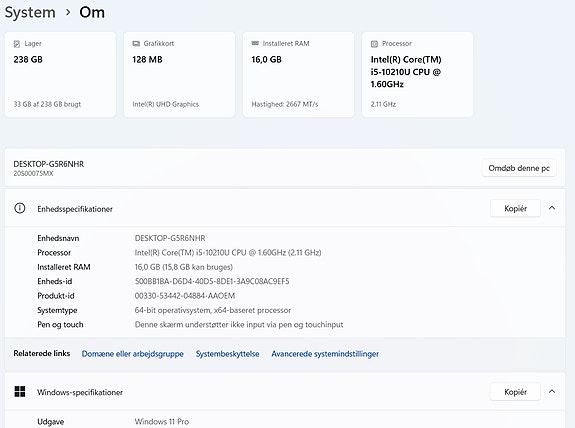This screenshot has height=428, width=575.
Task: Click the Enheds-id value
Action: click(x=212, y=281)
